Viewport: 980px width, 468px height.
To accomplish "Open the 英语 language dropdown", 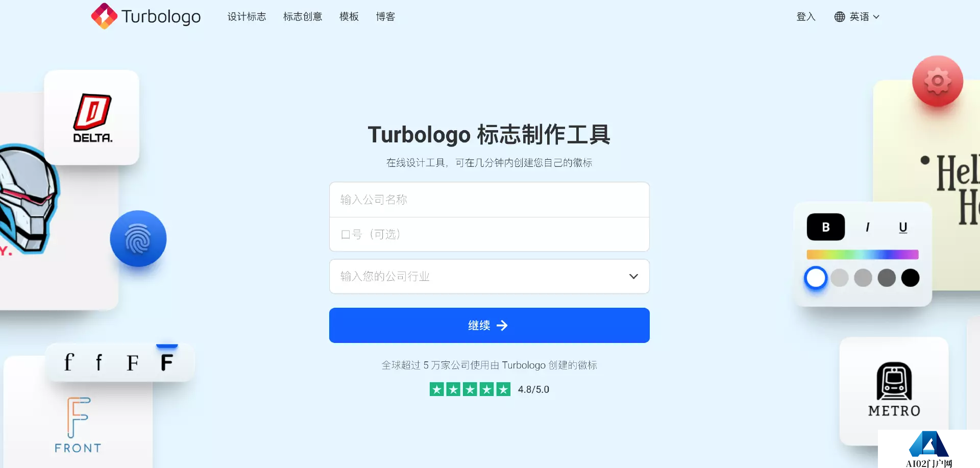I will pos(857,17).
